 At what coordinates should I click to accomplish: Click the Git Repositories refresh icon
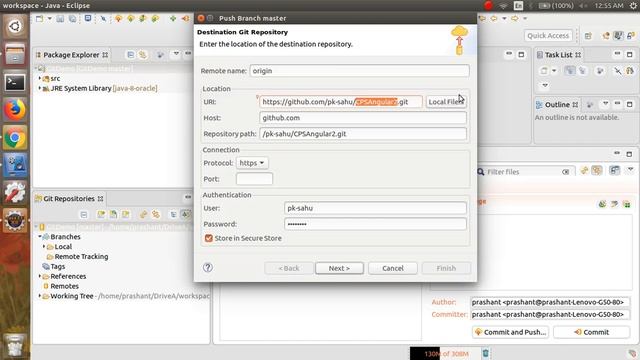coord(143,215)
